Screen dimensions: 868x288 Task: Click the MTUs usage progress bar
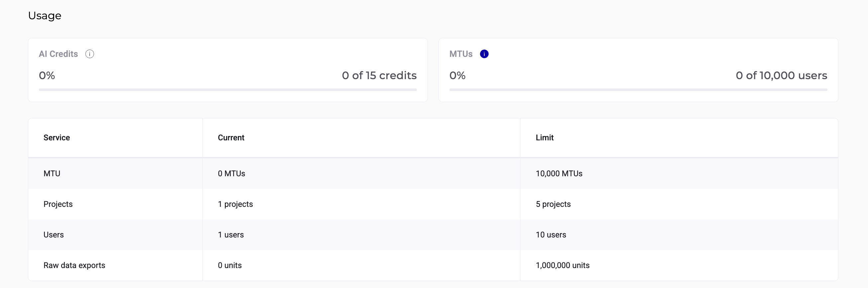point(638,90)
